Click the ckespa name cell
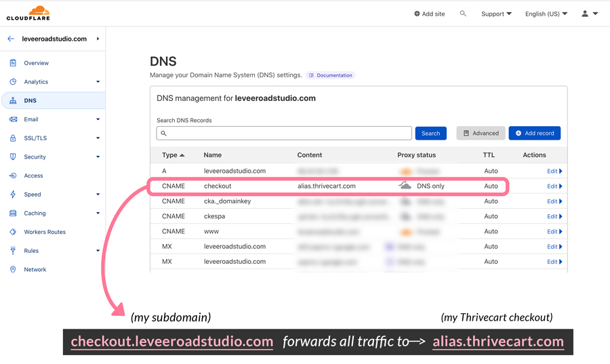 214,216
